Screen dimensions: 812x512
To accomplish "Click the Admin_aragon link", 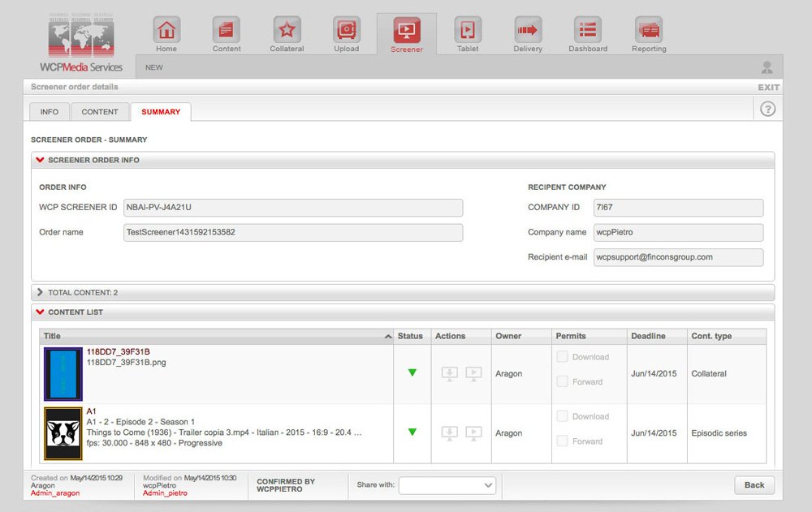I will pyautogui.click(x=55, y=493).
